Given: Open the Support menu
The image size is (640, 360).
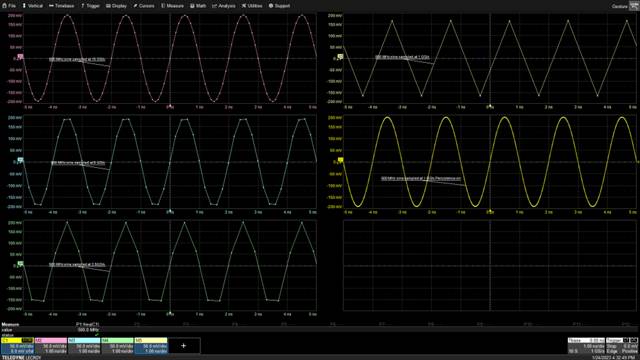Looking at the screenshot, I should [x=279, y=6].
